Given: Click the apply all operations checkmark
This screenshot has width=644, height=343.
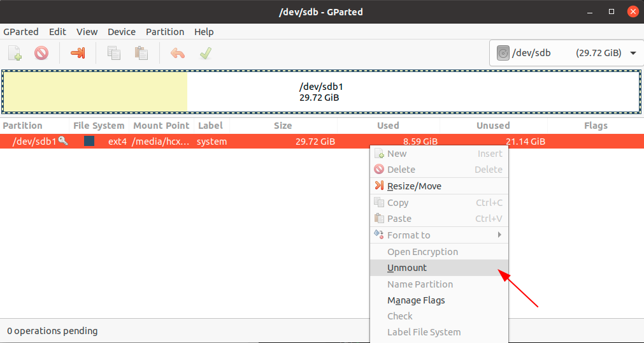Looking at the screenshot, I should tap(205, 53).
